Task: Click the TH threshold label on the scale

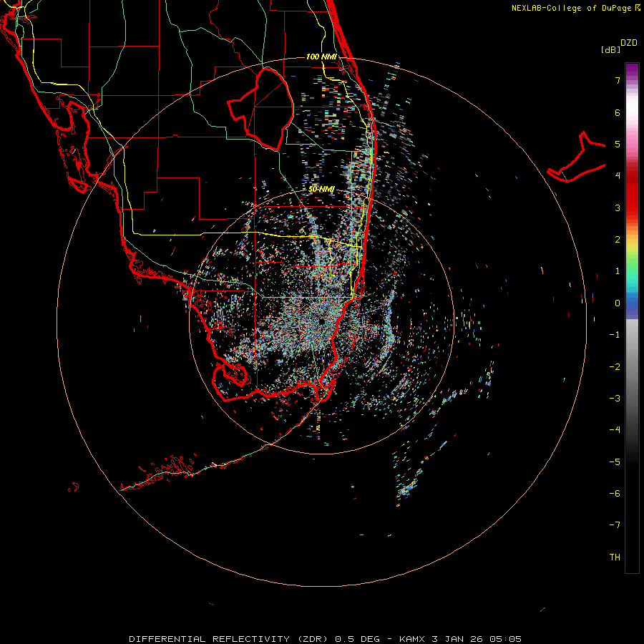Action: coord(615,557)
